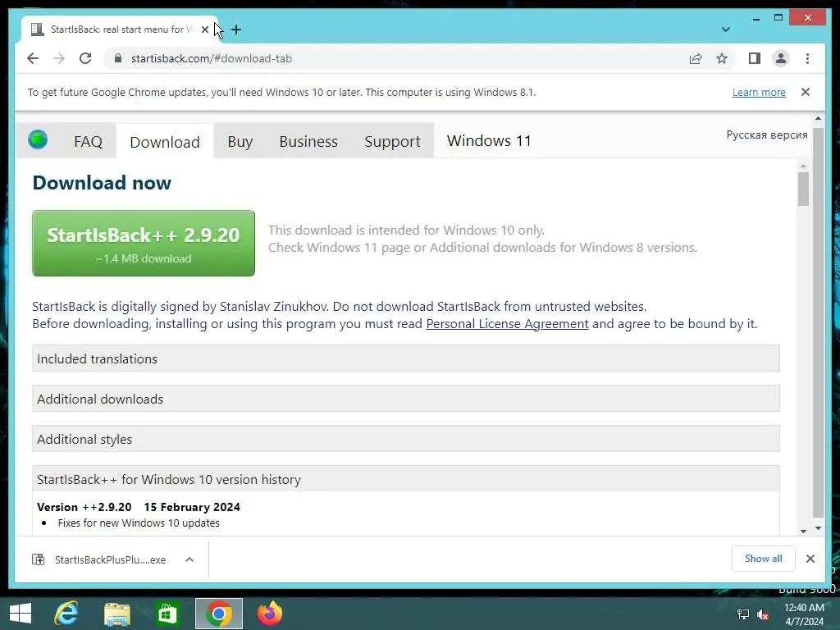Viewport: 840px width, 630px height.
Task: Launch Firefox from taskbar
Action: [x=269, y=614]
